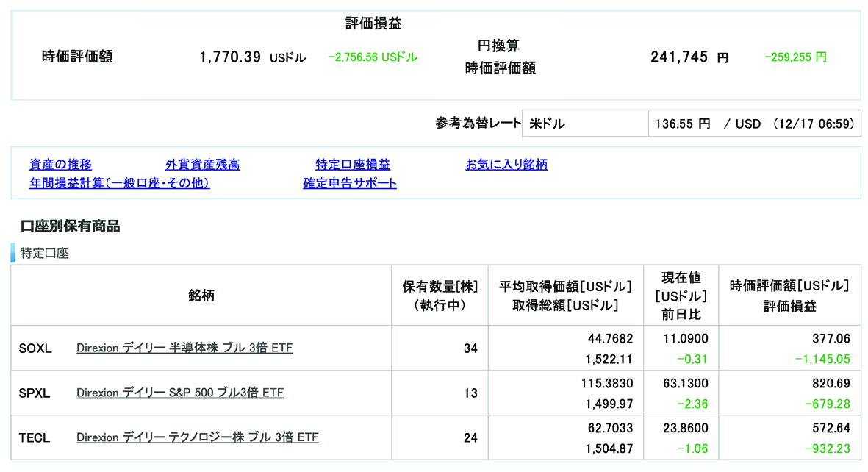Open 確定申告サポート link
Viewport: 868px width, 472px height.
click(x=350, y=183)
